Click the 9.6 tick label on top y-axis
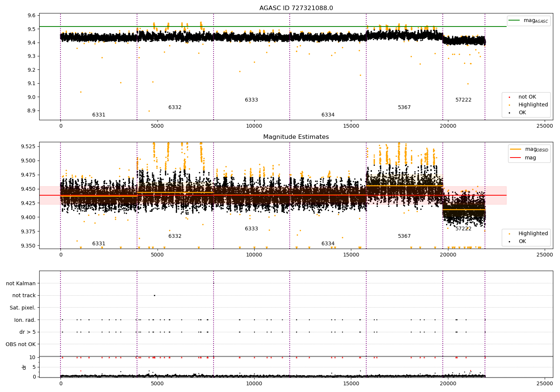This screenshot has width=560, height=392. pyautogui.click(x=31, y=16)
